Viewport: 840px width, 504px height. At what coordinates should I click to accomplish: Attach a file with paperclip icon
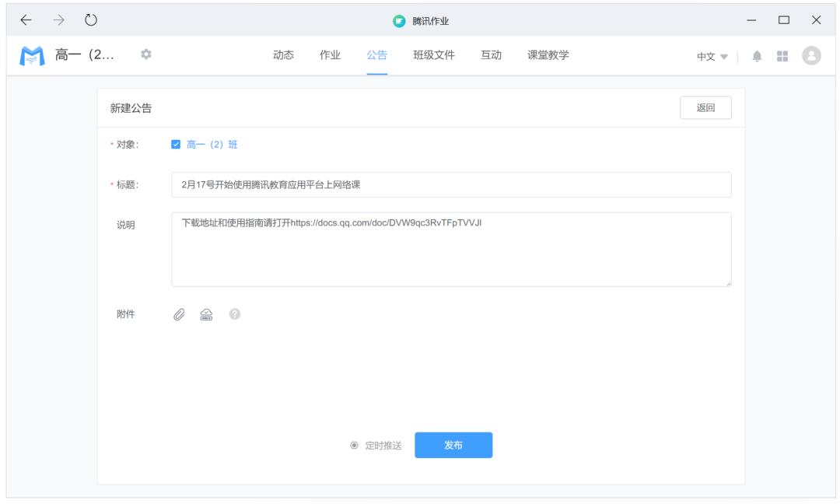(x=179, y=314)
